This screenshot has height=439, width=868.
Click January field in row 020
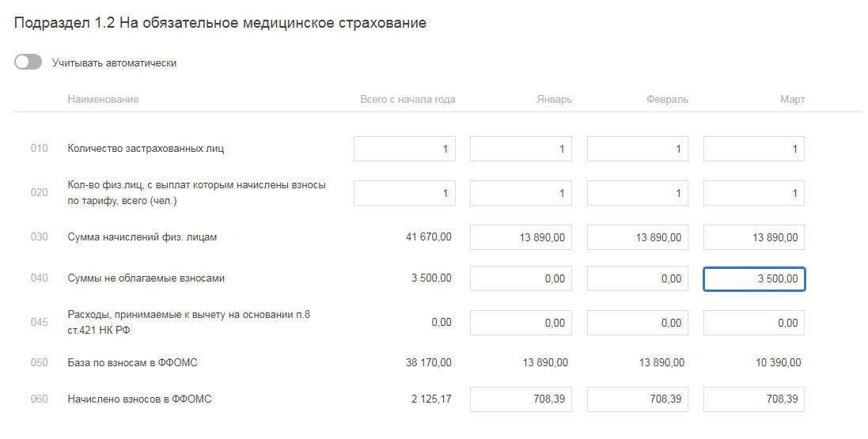[521, 193]
